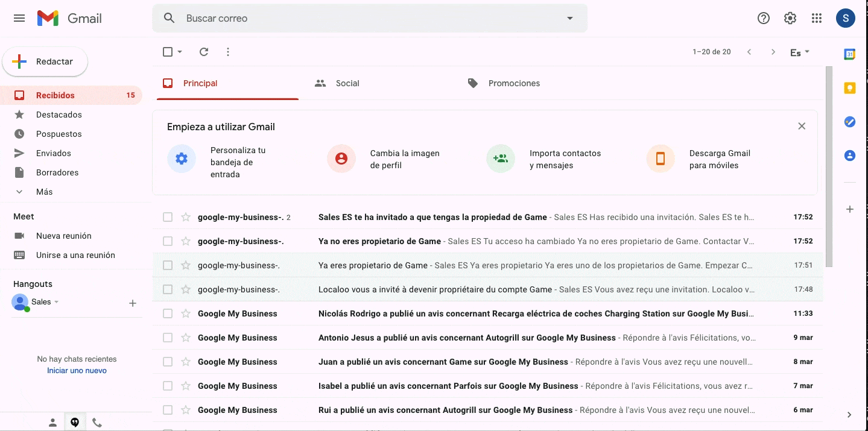Image resolution: width=868 pixels, height=431 pixels.
Task: Open the 'Ya no eres propietario de Game' email
Action: point(487,241)
